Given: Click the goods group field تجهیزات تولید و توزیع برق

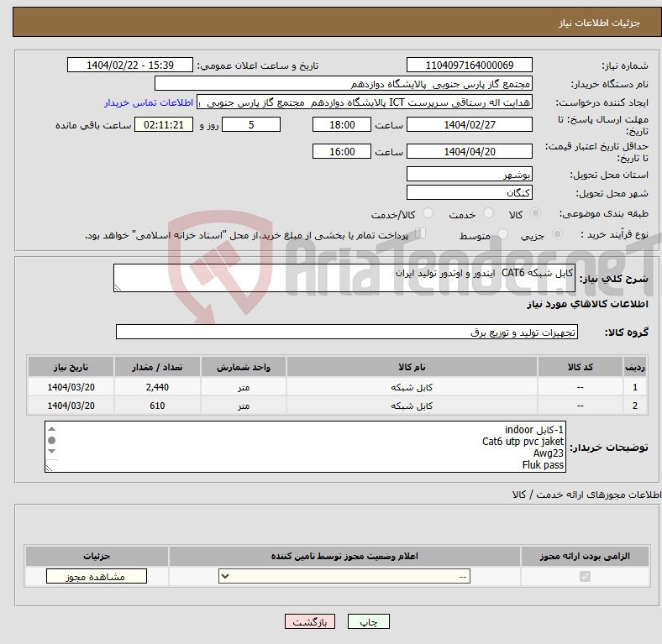Looking at the screenshot, I should pos(347,332).
